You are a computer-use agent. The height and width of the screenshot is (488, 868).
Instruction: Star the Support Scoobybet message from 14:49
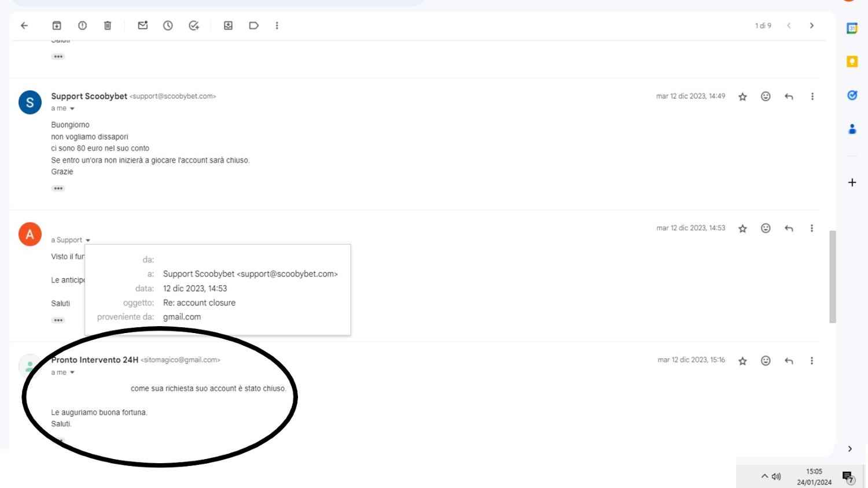click(742, 97)
